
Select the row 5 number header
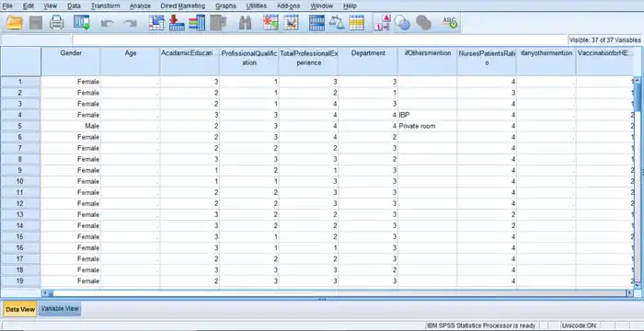(20, 126)
